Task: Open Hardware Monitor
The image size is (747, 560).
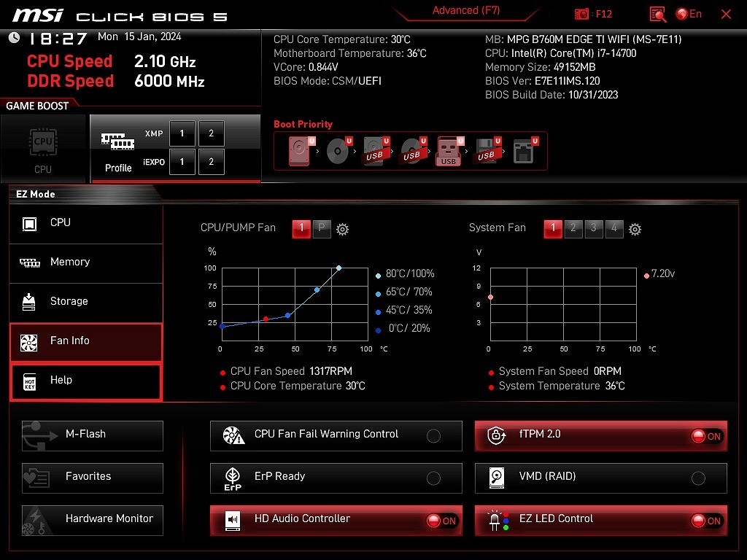Action: 93,521
